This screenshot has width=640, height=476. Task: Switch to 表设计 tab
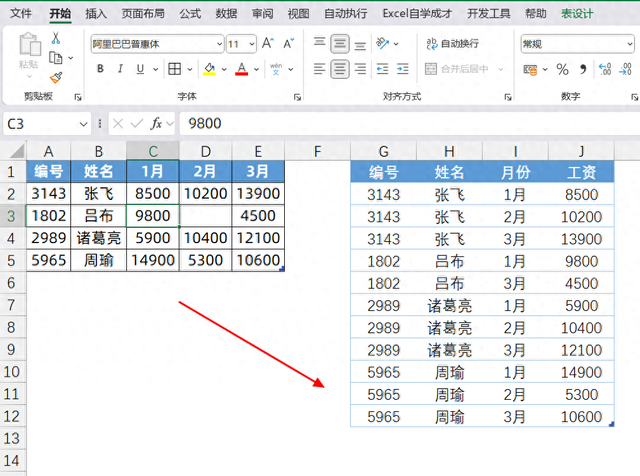[577, 13]
